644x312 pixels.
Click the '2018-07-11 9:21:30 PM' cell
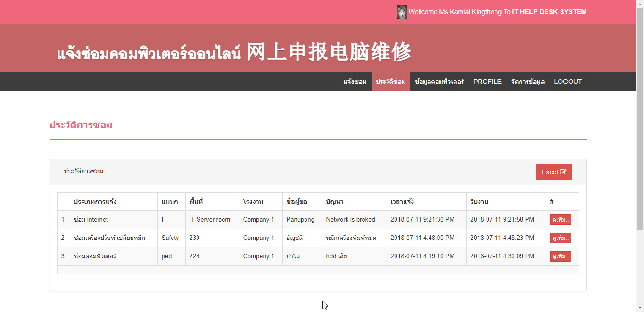point(427,220)
